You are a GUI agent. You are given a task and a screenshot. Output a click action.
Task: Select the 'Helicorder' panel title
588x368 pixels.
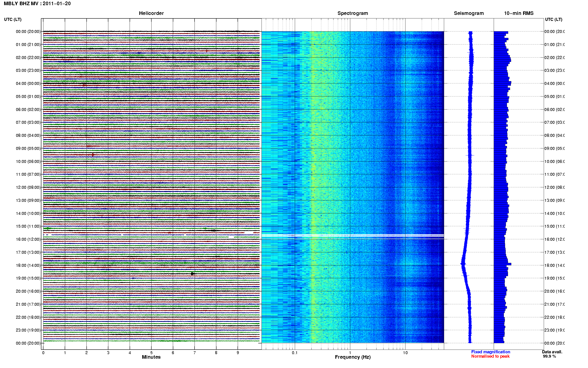pyautogui.click(x=151, y=13)
